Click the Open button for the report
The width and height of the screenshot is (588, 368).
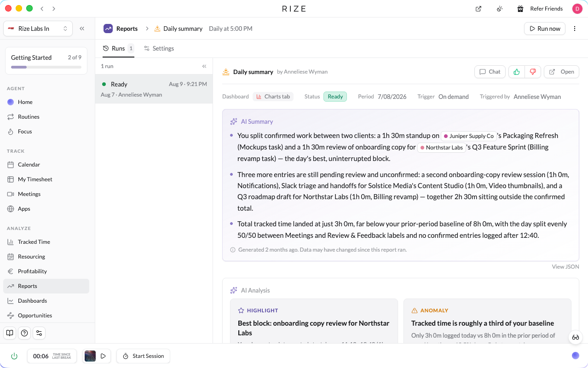tap(562, 72)
